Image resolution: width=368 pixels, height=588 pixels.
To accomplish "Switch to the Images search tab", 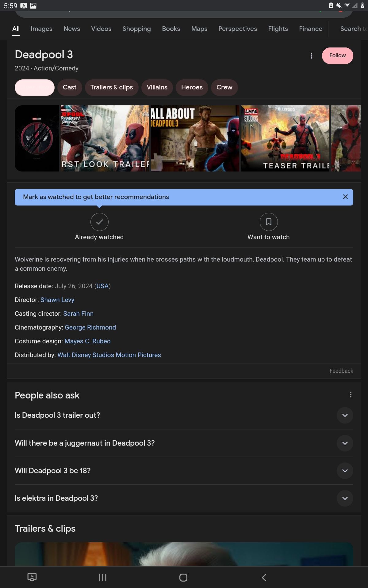I will pyautogui.click(x=41, y=29).
